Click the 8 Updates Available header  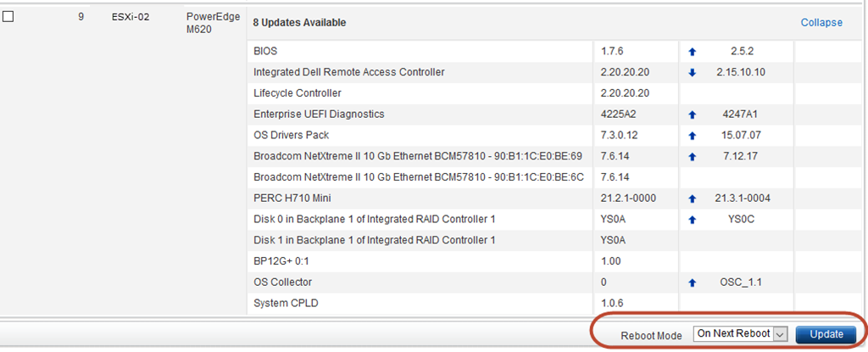coord(299,23)
